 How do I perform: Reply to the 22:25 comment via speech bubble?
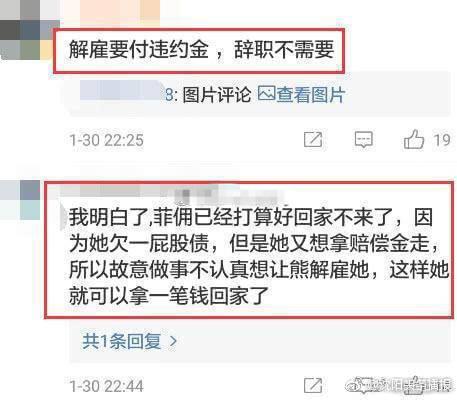(x=363, y=139)
